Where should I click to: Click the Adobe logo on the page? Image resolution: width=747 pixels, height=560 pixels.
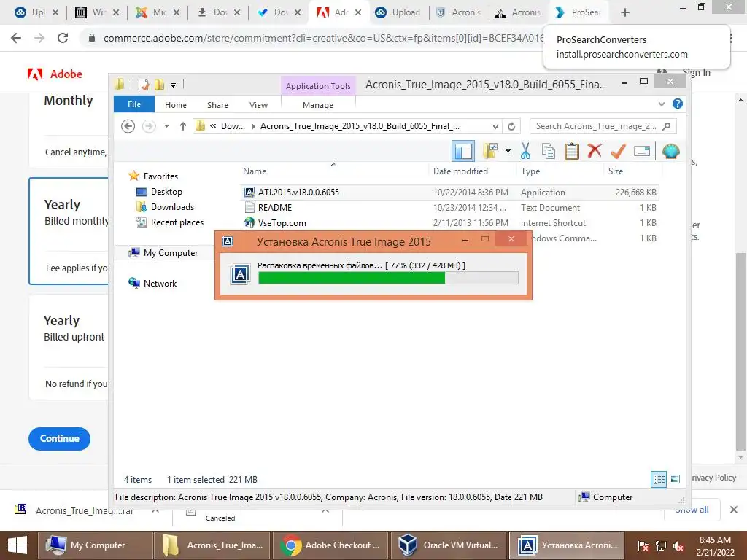(55, 74)
